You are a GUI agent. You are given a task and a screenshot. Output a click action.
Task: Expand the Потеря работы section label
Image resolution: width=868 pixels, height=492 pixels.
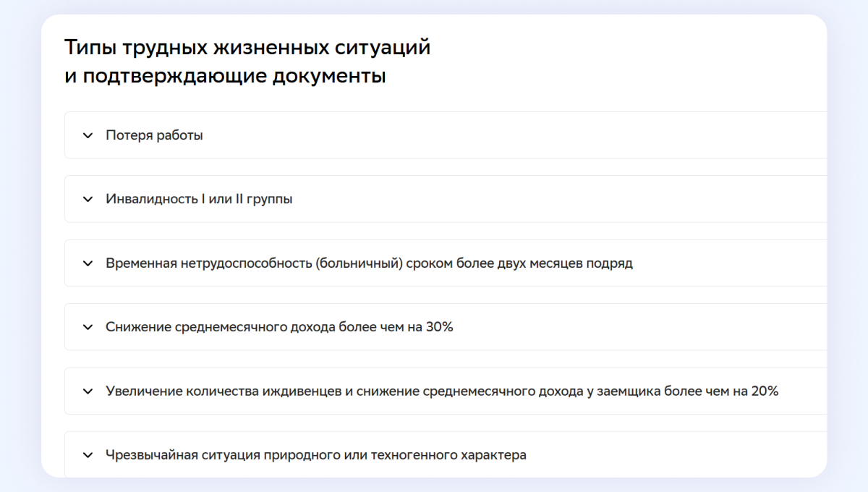coord(154,135)
